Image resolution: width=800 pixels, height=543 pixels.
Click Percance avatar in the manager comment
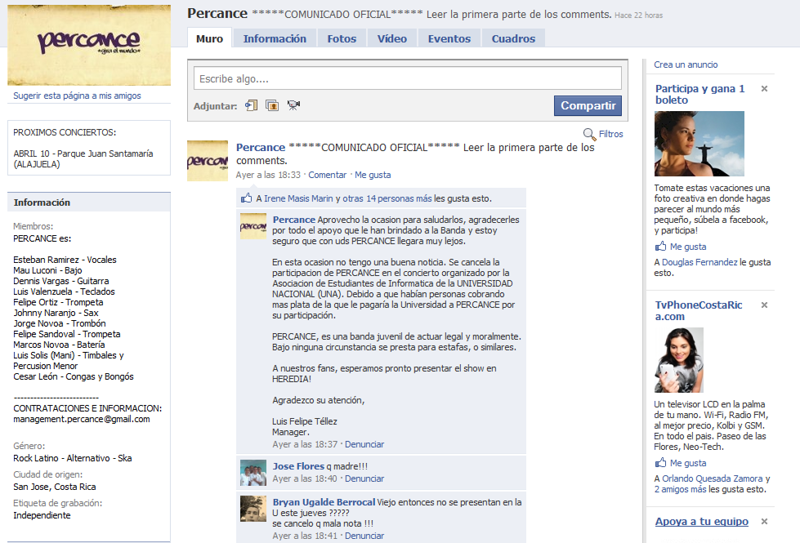point(253,227)
